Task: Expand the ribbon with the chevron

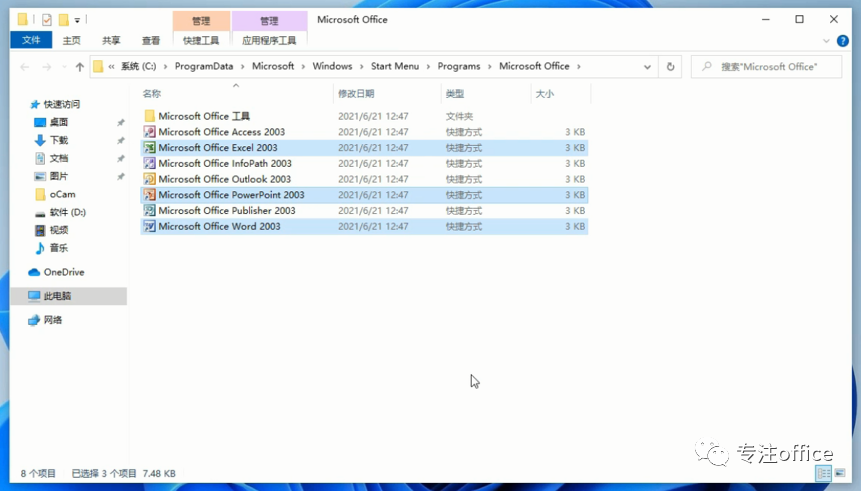Action: coord(826,41)
